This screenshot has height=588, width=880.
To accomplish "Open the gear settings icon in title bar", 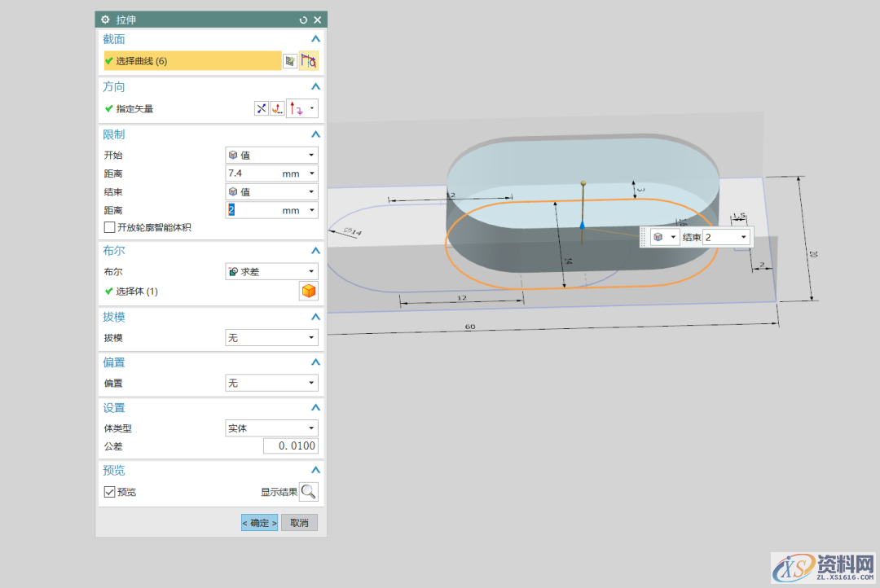I will (105, 20).
